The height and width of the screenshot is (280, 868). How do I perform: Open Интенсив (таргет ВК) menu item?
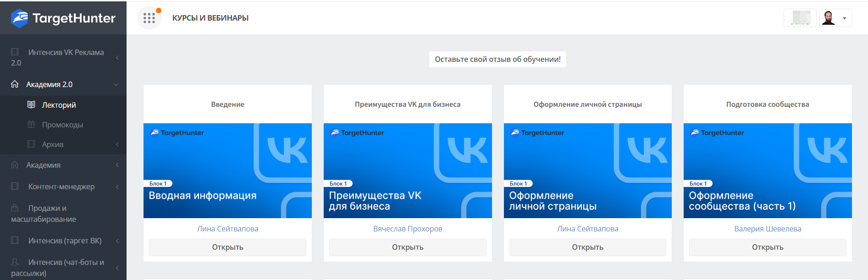tap(63, 241)
